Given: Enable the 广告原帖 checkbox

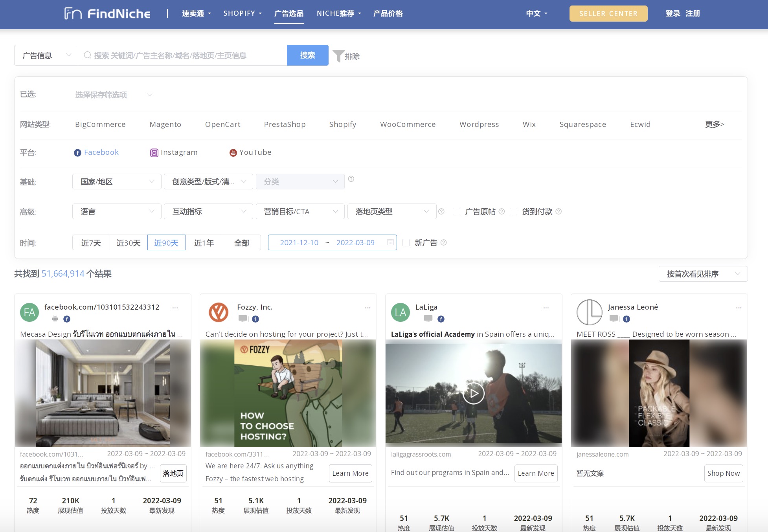Looking at the screenshot, I should (456, 212).
